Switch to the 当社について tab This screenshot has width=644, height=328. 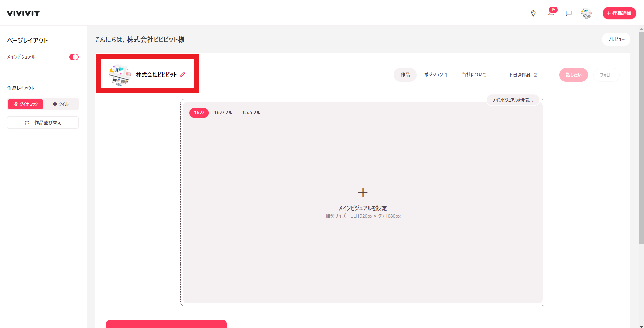(473, 74)
